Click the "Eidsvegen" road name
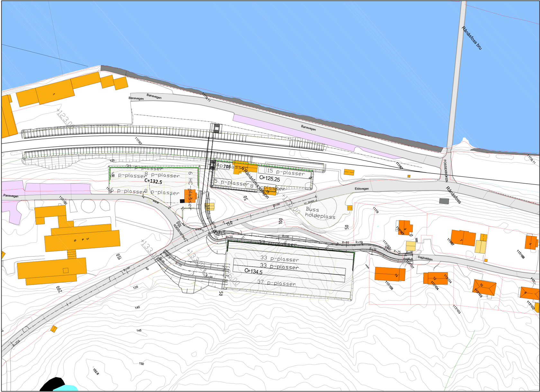 362,189
